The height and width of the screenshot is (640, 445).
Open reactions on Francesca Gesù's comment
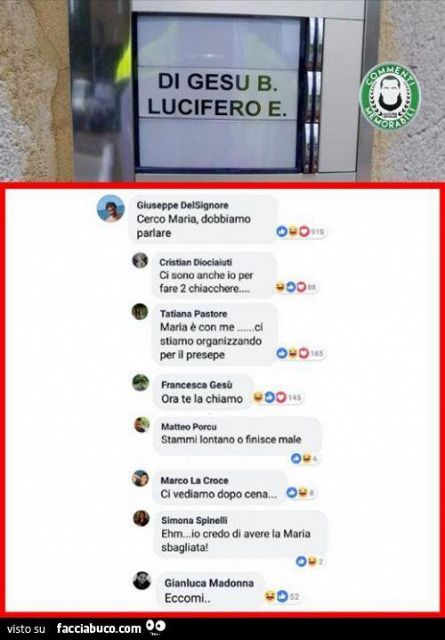tap(277, 397)
